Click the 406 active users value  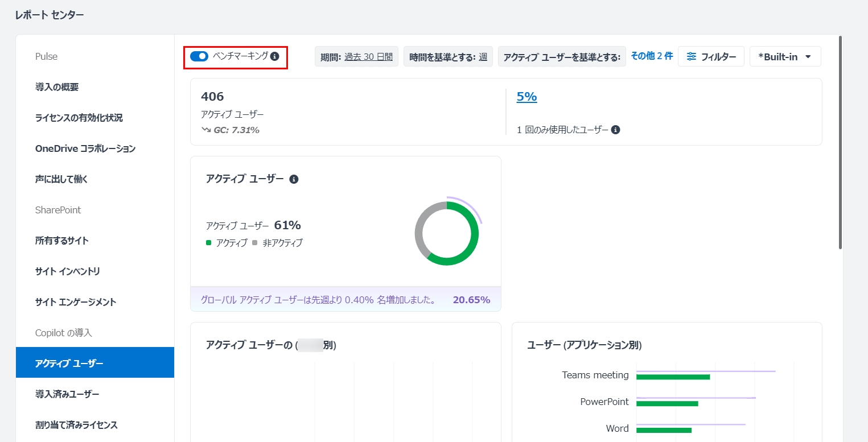pos(212,97)
